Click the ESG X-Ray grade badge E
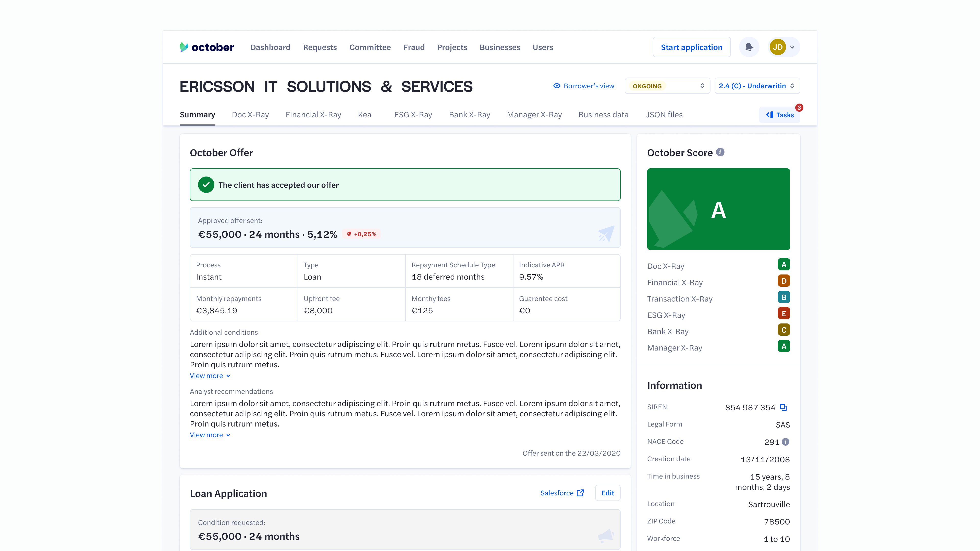This screenshot has width=980, height=551. [x=784, y=313]
